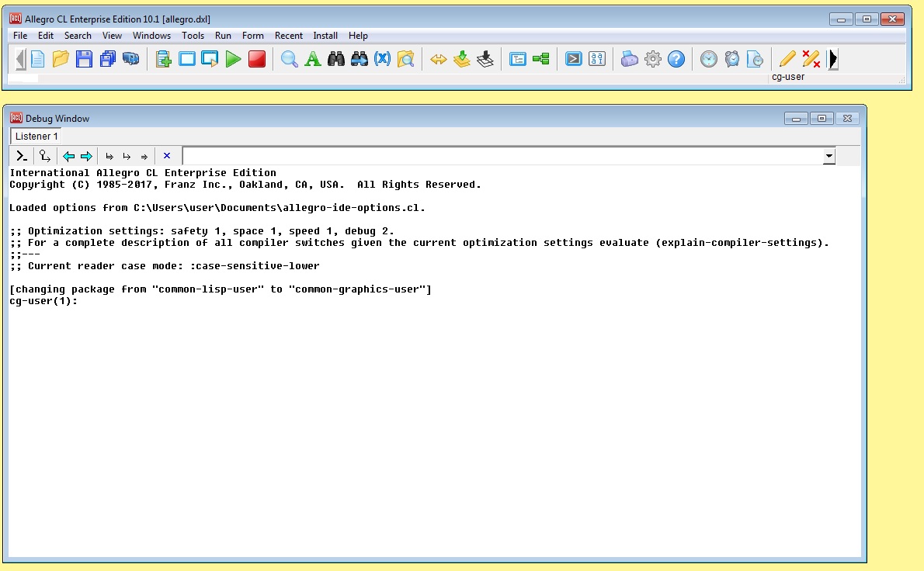Click the green Run Project play icon
Screen dimensions: 924x571
click(234, 59)
